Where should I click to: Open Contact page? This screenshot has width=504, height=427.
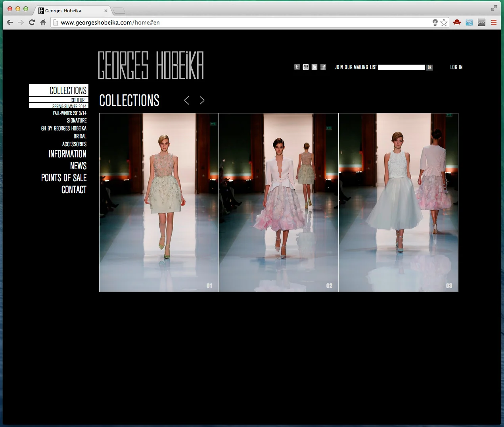tap(74, 190)
